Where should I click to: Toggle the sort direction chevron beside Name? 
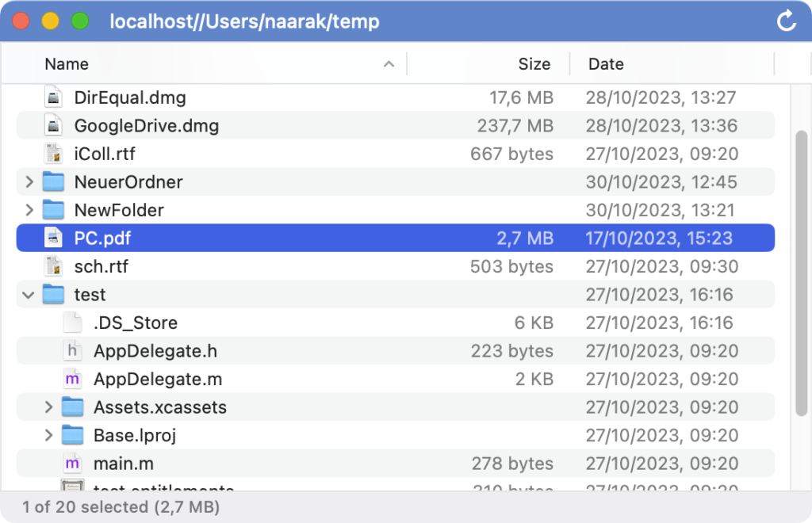click(388, 63)
